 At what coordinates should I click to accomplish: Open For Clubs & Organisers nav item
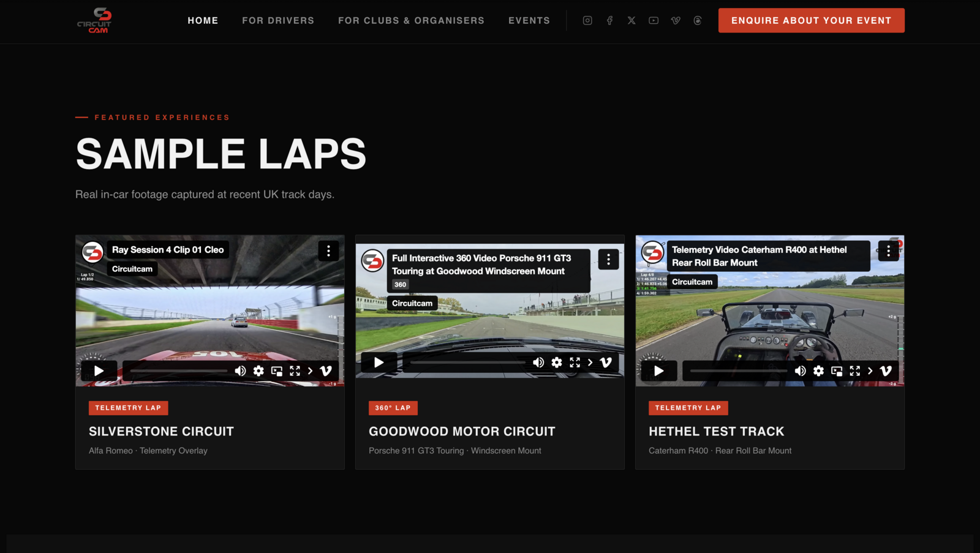pyautogui.click(x=411, y=20)
